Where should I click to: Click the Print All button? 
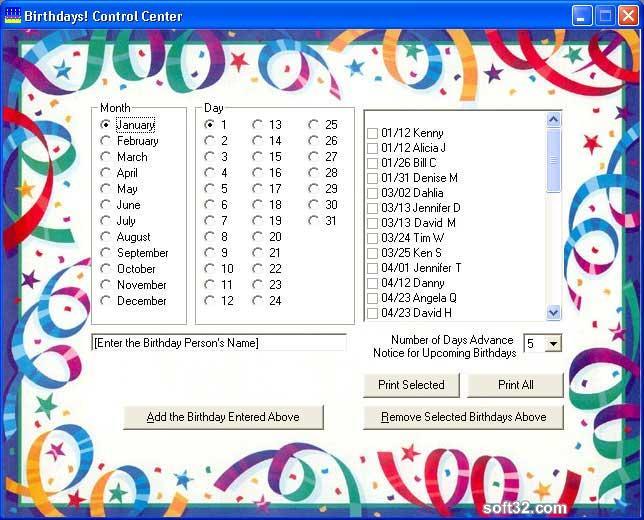click(515, 385)
